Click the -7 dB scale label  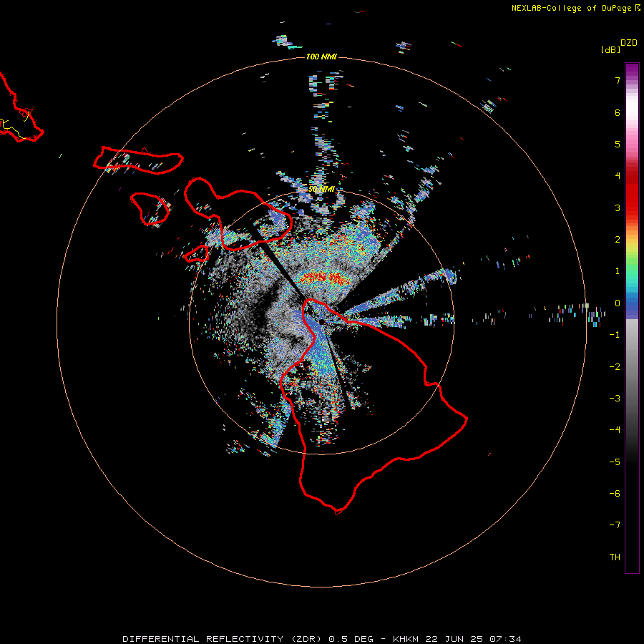[x=615, y=525]
